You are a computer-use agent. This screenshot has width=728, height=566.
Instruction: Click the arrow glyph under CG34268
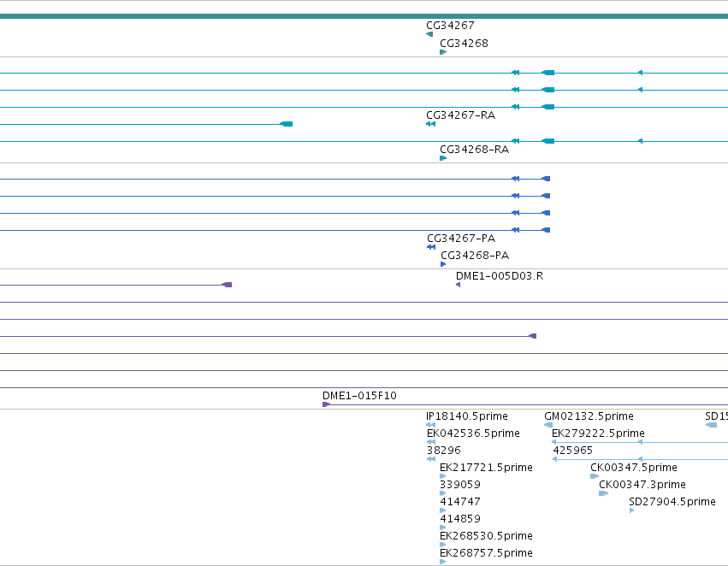coord(443,52)
